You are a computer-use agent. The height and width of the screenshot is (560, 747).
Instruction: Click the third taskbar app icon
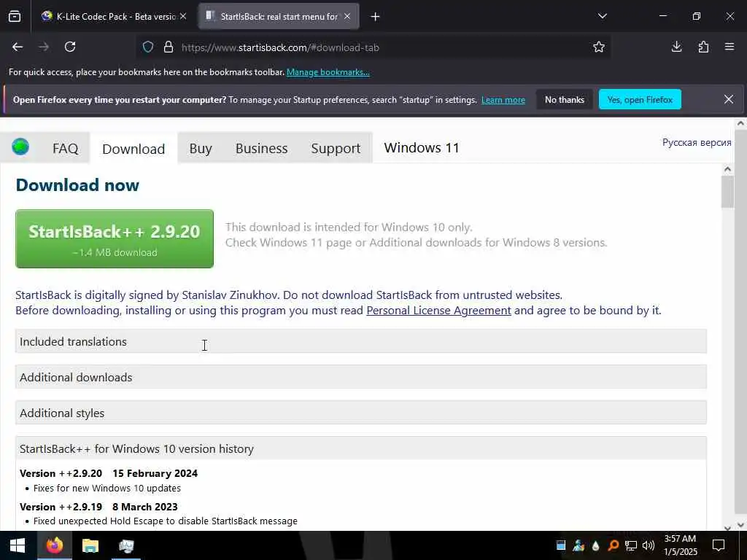click(x=126, y=545)
